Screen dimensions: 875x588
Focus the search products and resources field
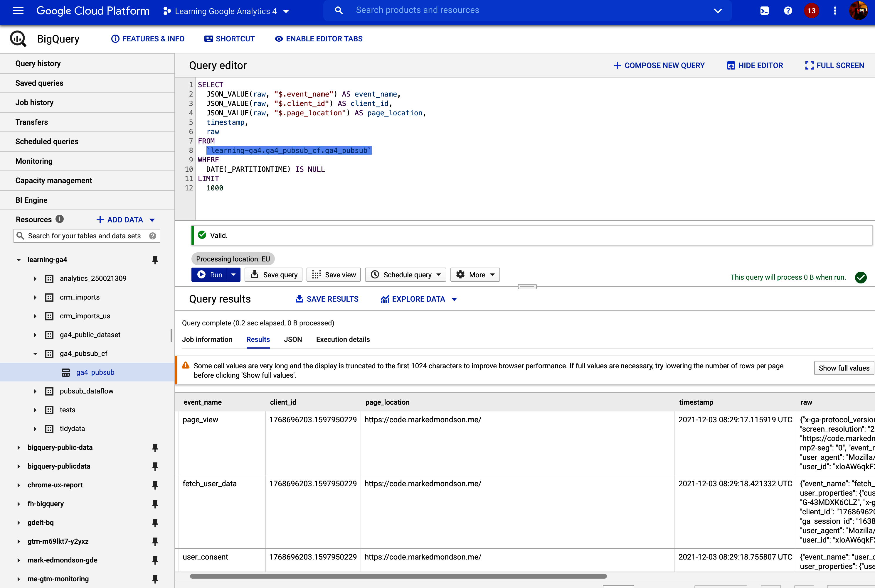(x=527, y=11)
